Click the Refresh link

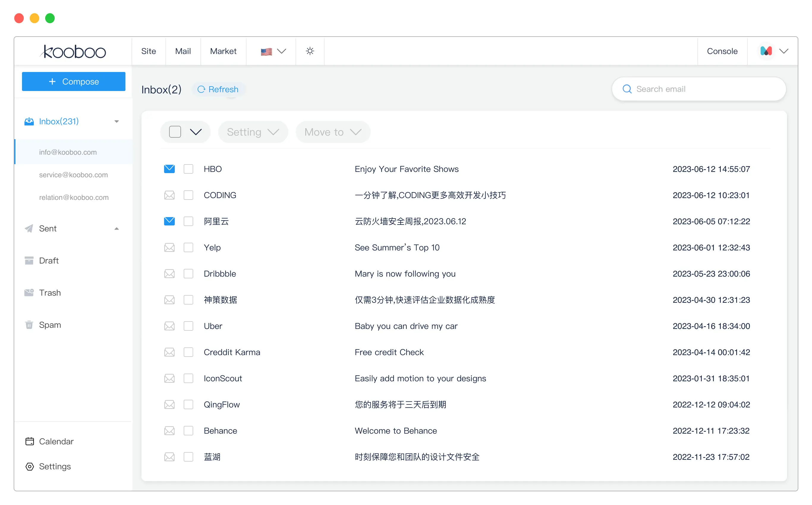(x=218, y=89)
